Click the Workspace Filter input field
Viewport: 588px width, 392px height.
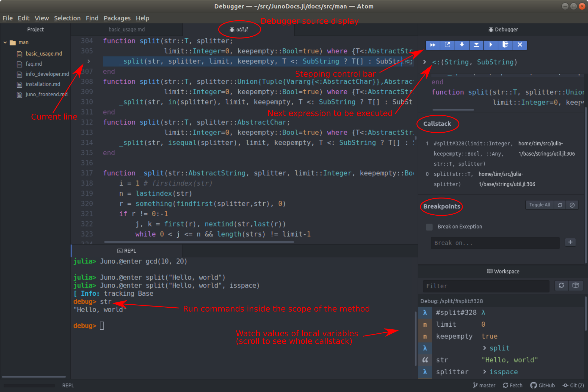click(486, 286)
